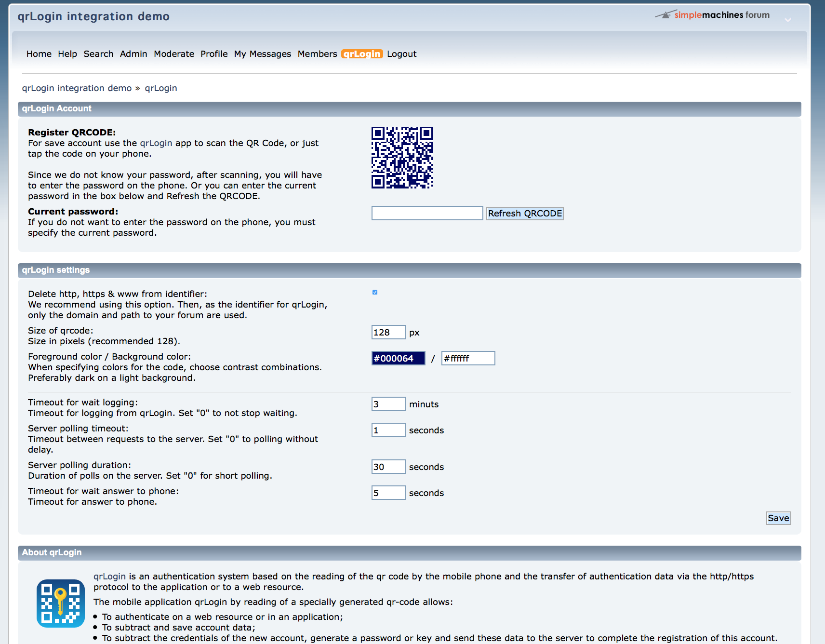
Task: Click the 'qrLogin settings' section header
Action: 410,270
